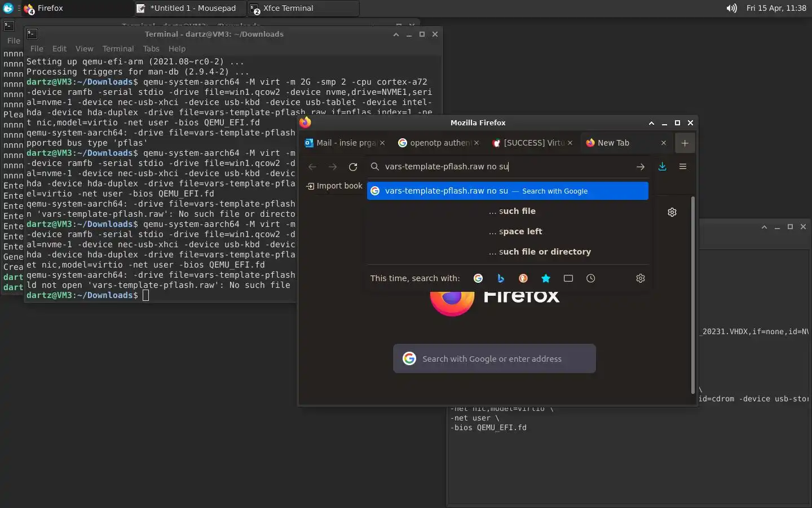Reload the page in Firefox
This screenshot has height=508, width=812.
tap(353, 167)
